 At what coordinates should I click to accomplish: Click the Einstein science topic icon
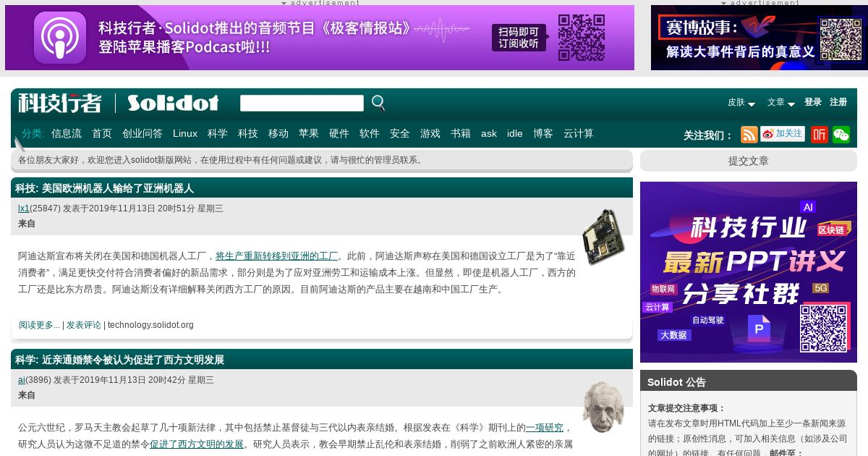coord(603,407)
